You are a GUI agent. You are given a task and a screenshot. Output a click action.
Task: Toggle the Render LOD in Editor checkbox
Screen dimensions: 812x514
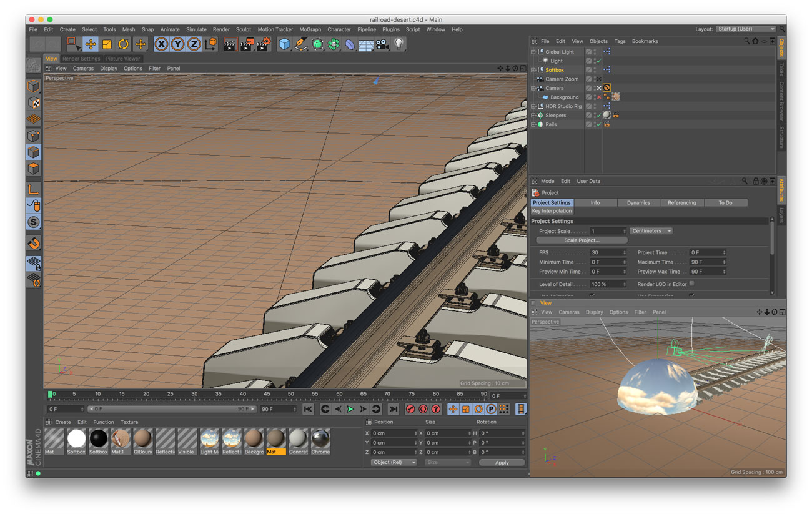[x=691, y=284]
